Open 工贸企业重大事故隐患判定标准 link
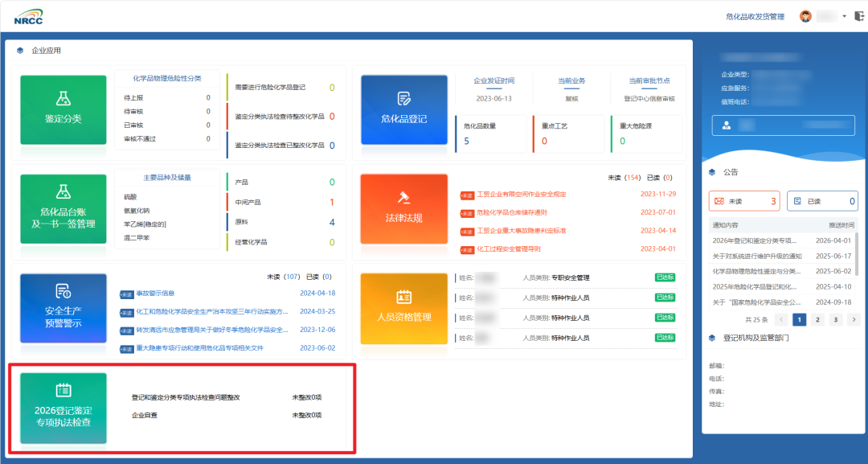Screen dimensions: 868x464 coord(522,231)
